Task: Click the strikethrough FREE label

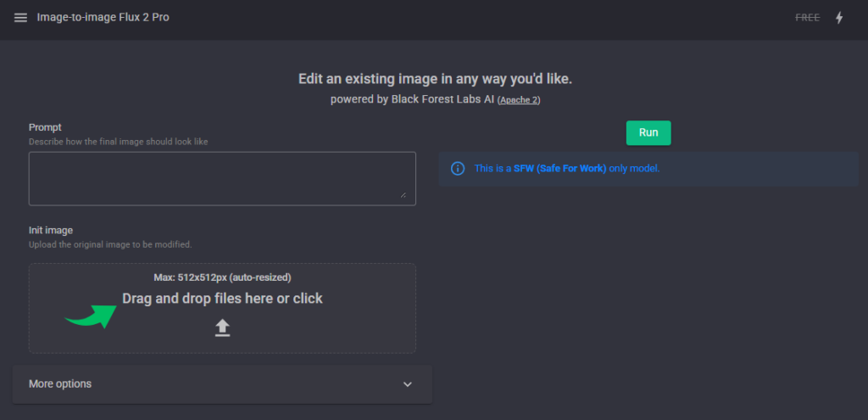Action: (807, 18)
